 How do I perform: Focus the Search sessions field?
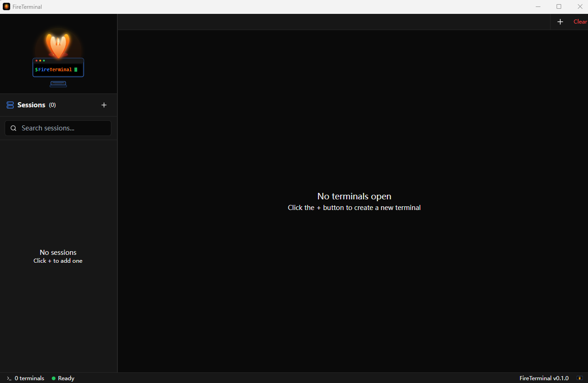tap(58, 128)
